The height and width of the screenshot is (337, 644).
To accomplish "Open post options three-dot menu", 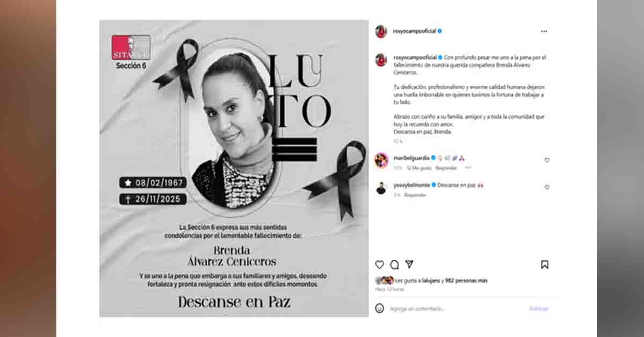I will [544, 31].
